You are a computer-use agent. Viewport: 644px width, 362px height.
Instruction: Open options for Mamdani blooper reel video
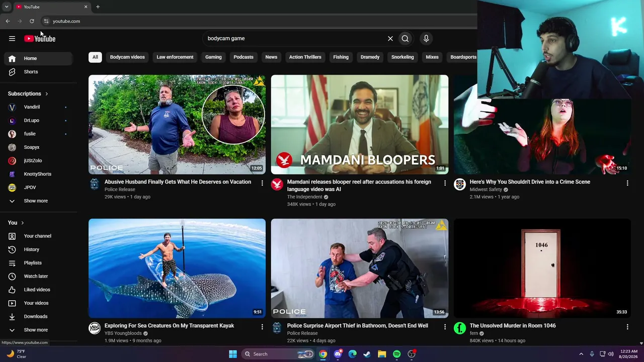pos(445,183)
